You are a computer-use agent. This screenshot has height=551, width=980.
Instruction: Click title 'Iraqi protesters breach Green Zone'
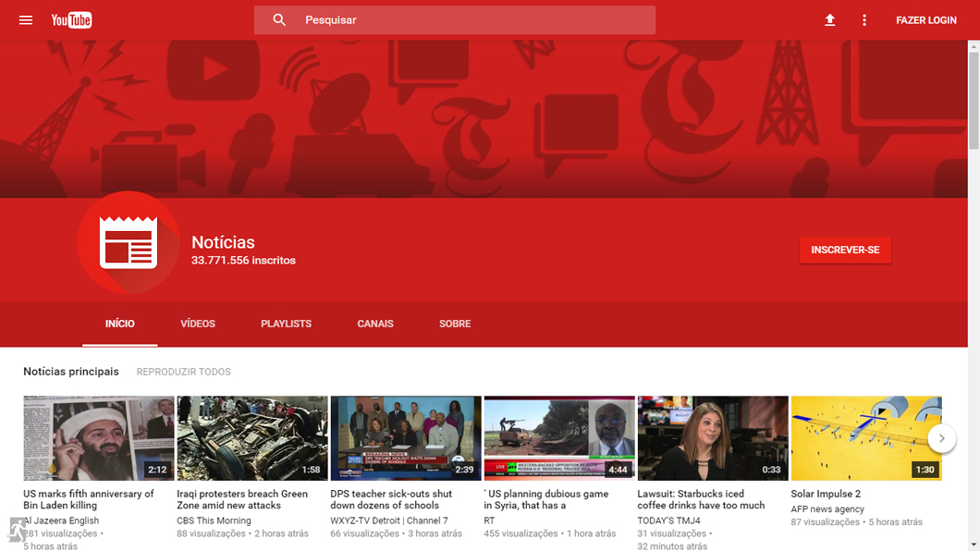(x=242, y=499)
